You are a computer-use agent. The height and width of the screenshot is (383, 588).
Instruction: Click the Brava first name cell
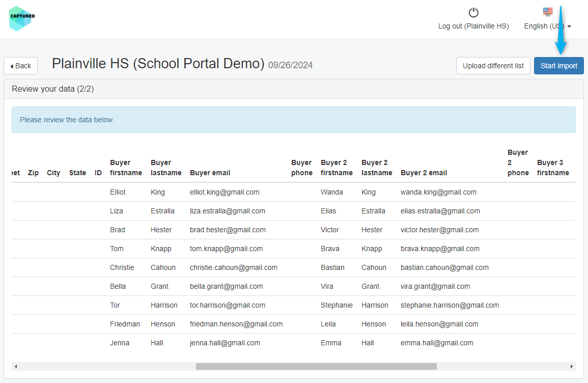point(330,249)
